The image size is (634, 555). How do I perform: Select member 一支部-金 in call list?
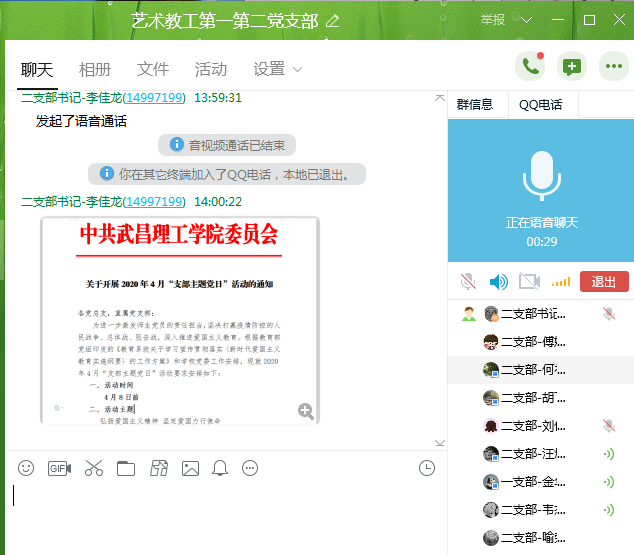click(541, 482)
